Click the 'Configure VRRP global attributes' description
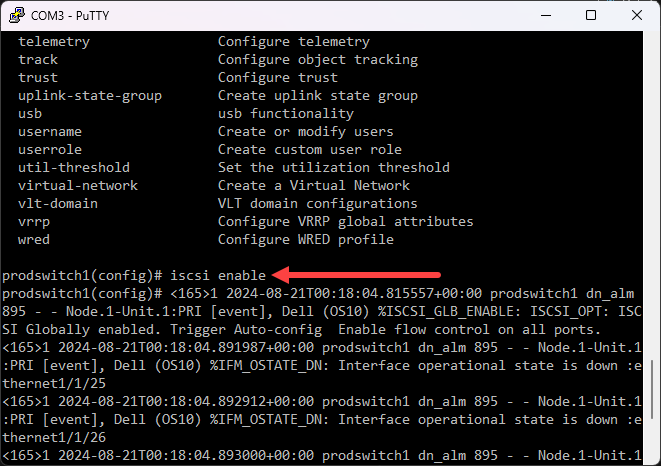This screenshot has width=661, height=466. pyautogui.click(x=346, y=221)
